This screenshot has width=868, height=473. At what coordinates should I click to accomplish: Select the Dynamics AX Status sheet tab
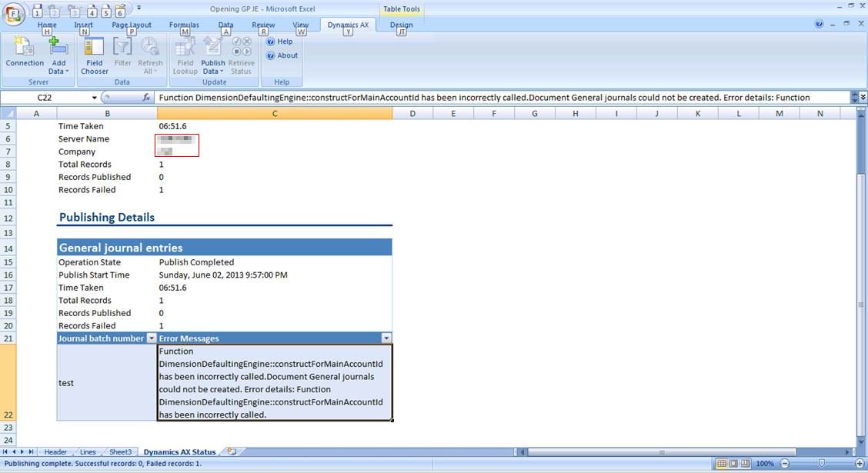(x=179, y=452)
